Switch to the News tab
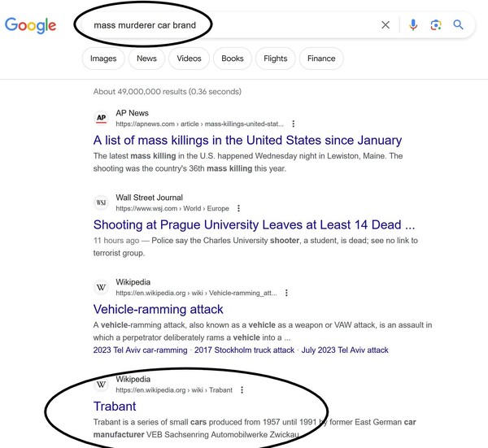488x448 pixels. (147, 59)
